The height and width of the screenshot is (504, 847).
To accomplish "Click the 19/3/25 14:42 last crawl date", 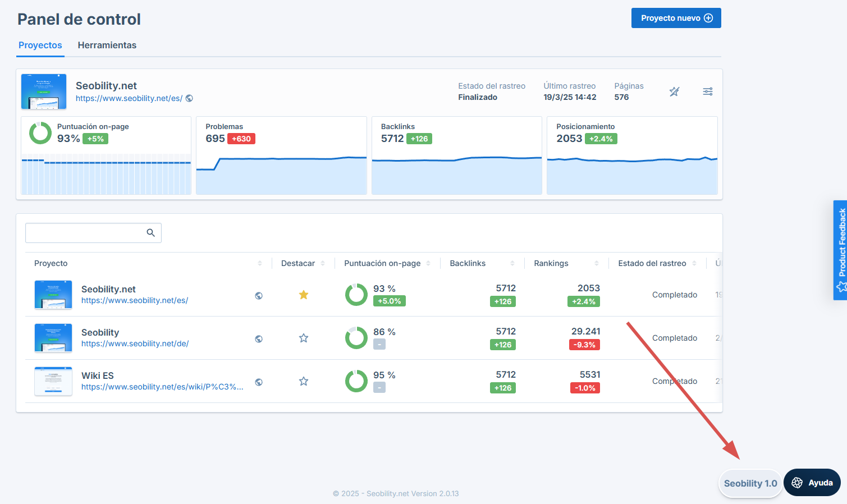I will pos(570,97).
